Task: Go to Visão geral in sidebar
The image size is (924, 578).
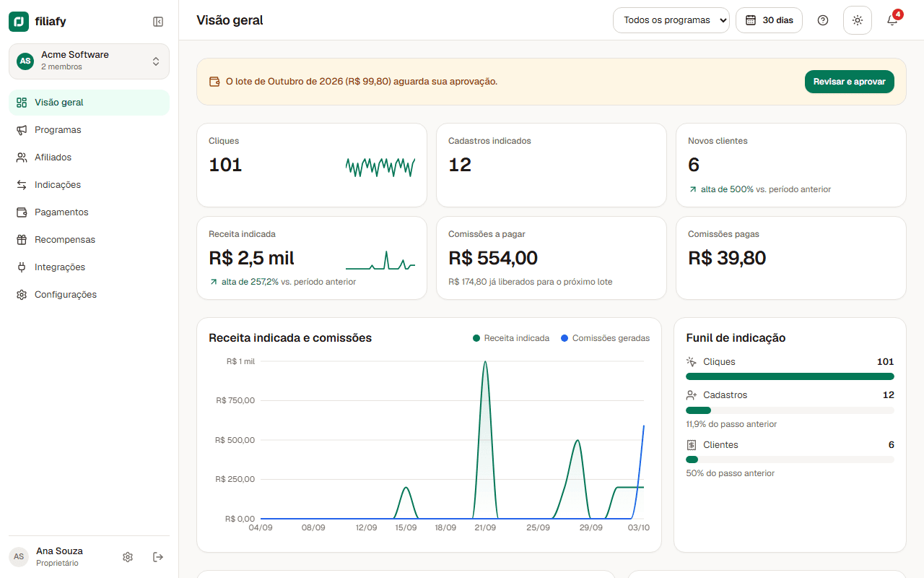Action: [x=89, y=103]
